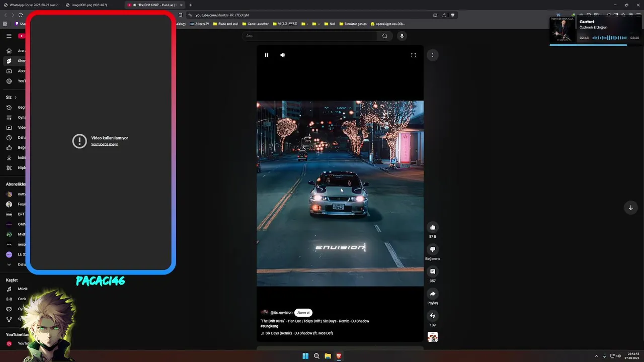Go to the next Short with down arrow
The width and height of the screenshot is (644, 362).
[x=631, y=208]
